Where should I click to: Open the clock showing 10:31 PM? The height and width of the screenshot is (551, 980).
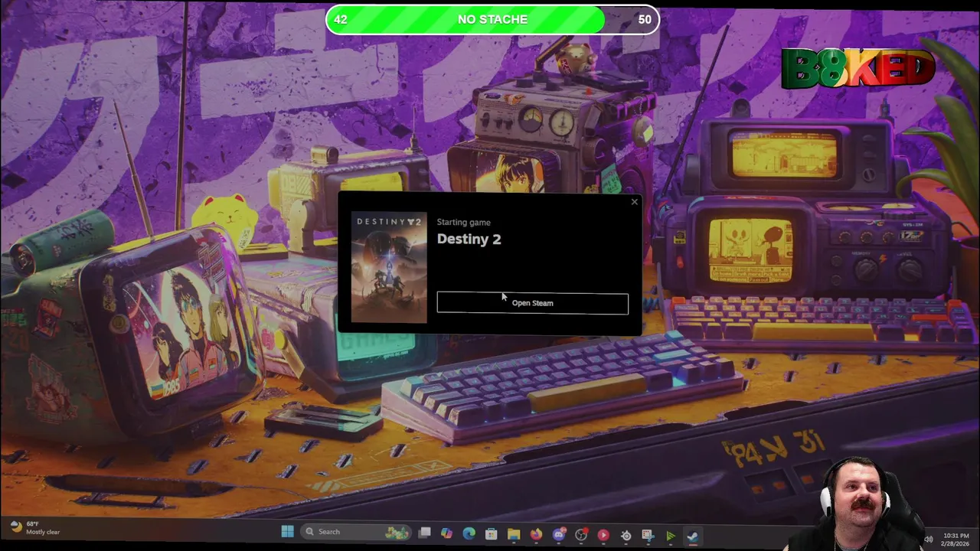click(956, 540)
